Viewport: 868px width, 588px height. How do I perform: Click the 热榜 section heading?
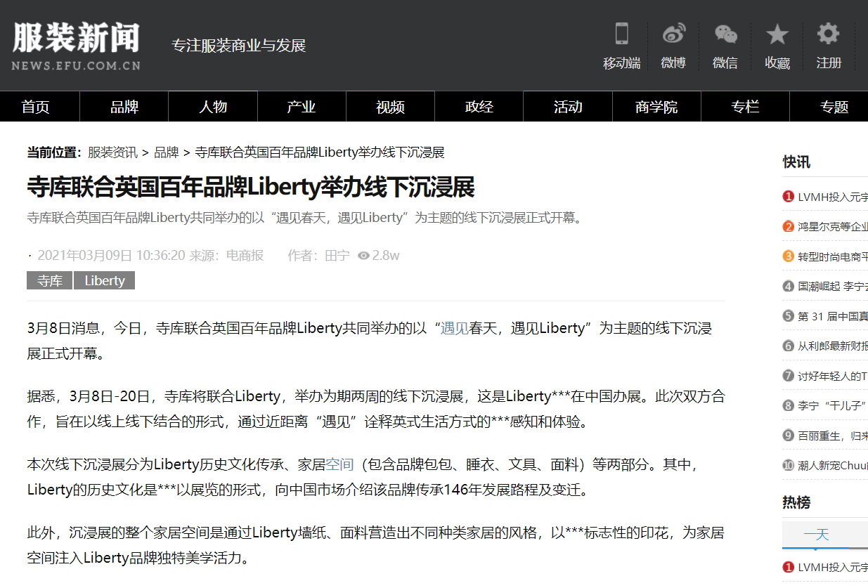(x=796, y=502)
